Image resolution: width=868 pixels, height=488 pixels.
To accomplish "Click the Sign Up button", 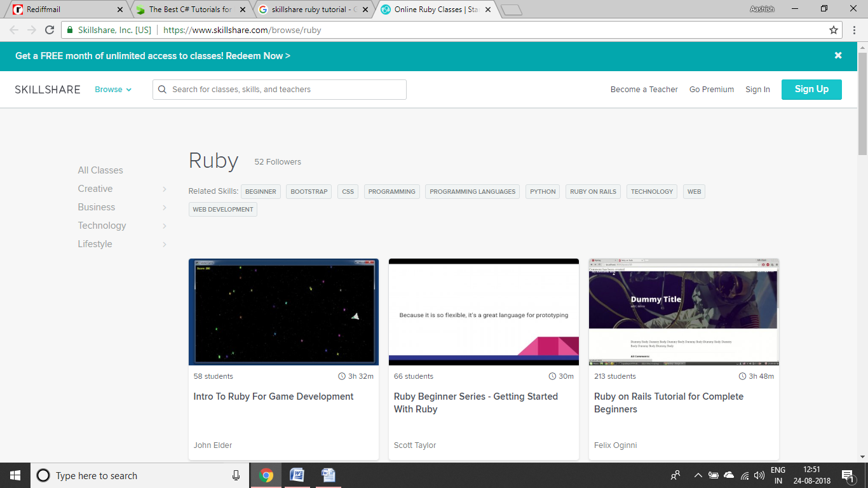I will point(811,89).
